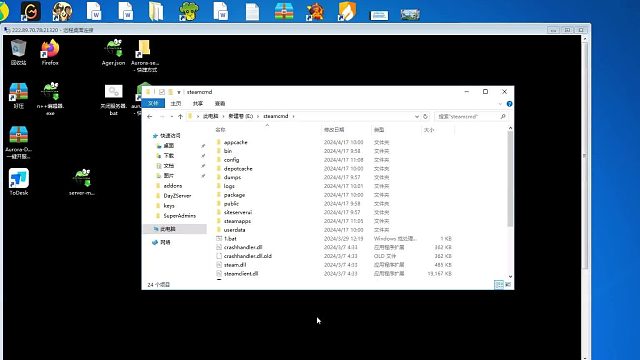Image resolution: width=640 pixels, height=360 pixels.
Task: Open the address bar history dropdown
Action: [417, 116]
